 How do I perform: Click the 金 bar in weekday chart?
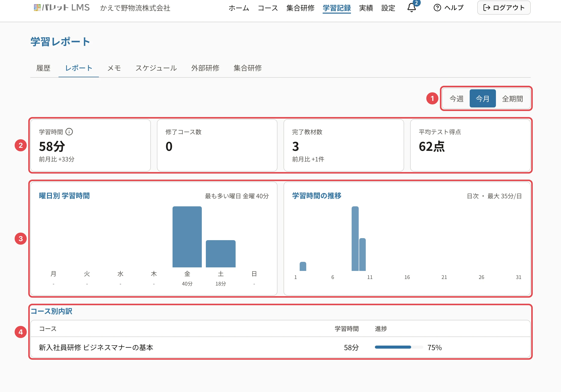click(187, 237)
